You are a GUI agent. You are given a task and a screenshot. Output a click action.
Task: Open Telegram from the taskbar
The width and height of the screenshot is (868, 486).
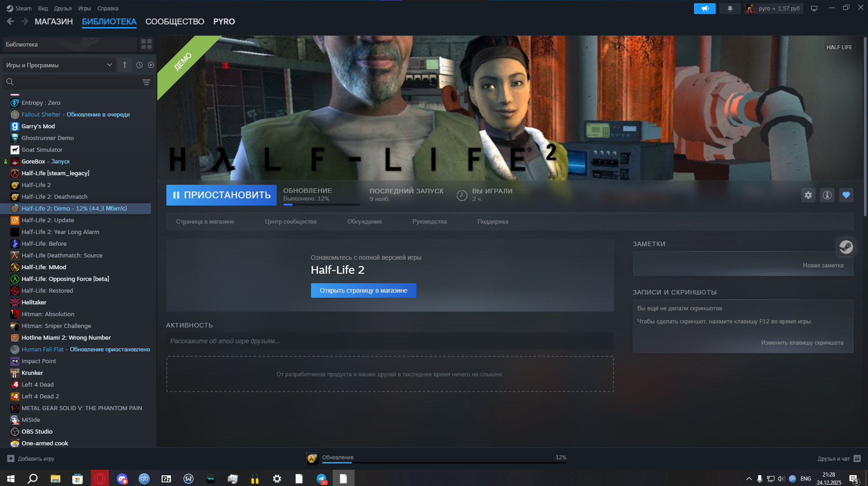(x=321, y=478)
